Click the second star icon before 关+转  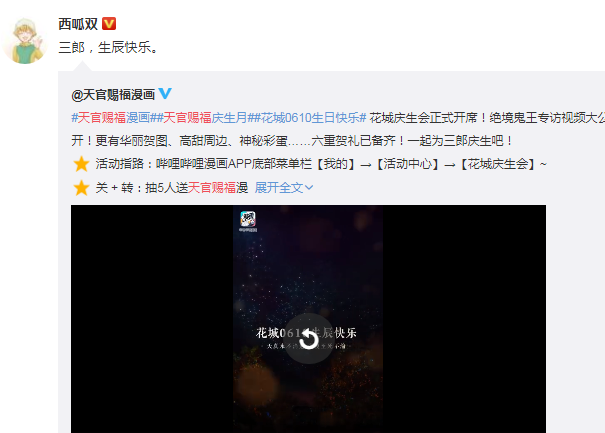81,188
